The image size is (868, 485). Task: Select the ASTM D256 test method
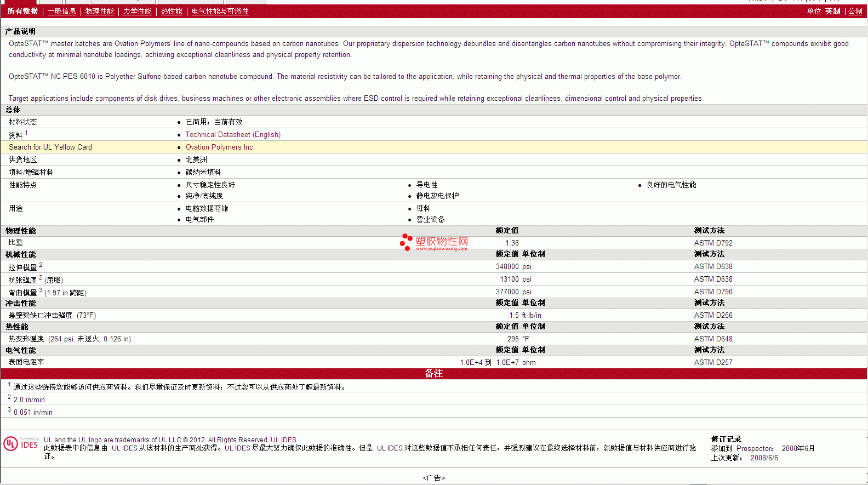coord(713,315)
